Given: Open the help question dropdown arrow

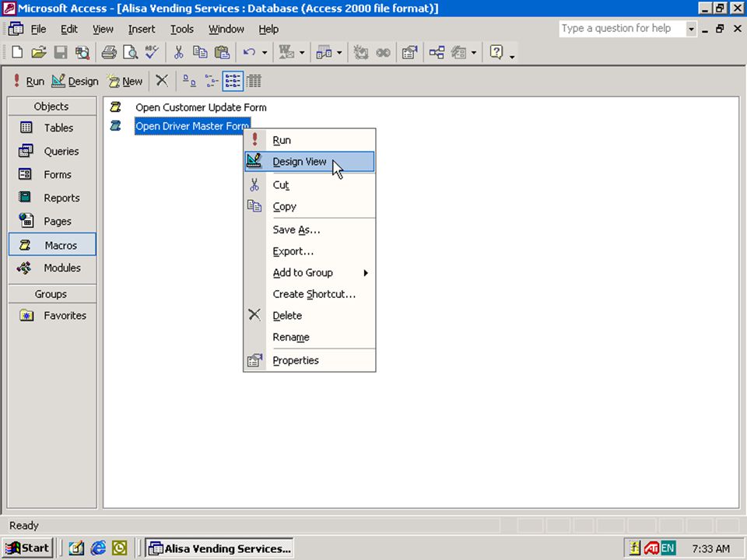Looking at the screenshot, I should point(691,29).
